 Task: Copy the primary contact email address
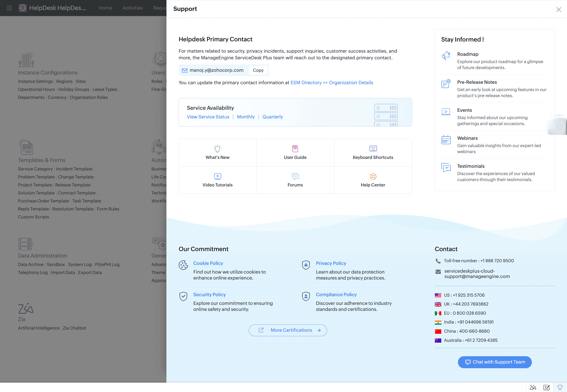(258, 70)
